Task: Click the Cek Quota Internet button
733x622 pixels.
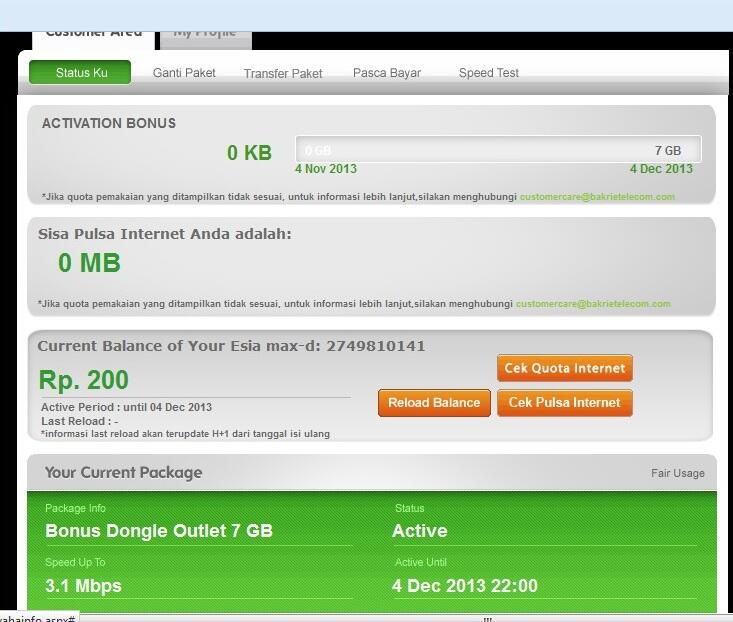Action: click(x=565, y=368)
